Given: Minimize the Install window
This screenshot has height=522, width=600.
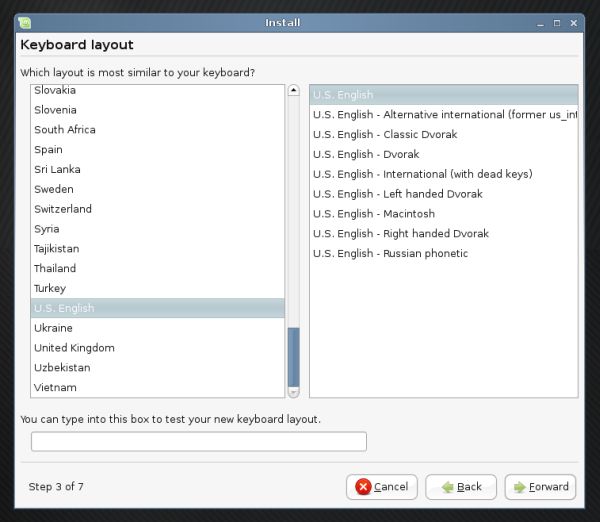Looking at the screenshot, I should pos(540,23).
